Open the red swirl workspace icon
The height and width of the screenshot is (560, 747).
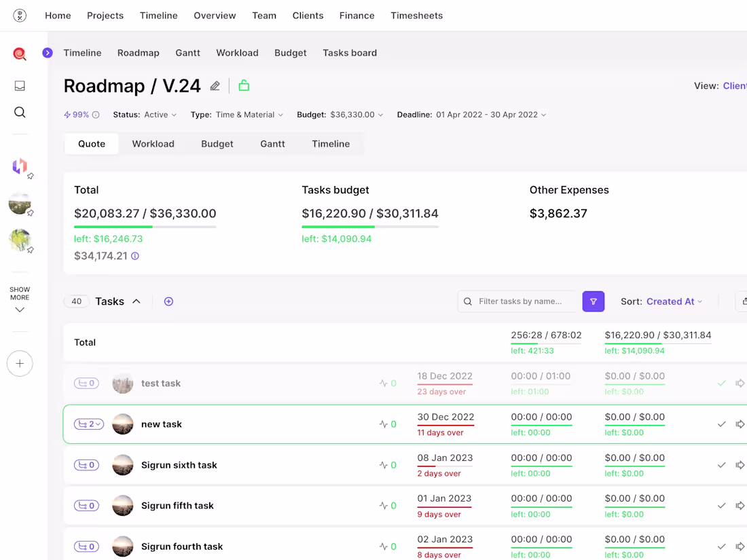[20, 54]
